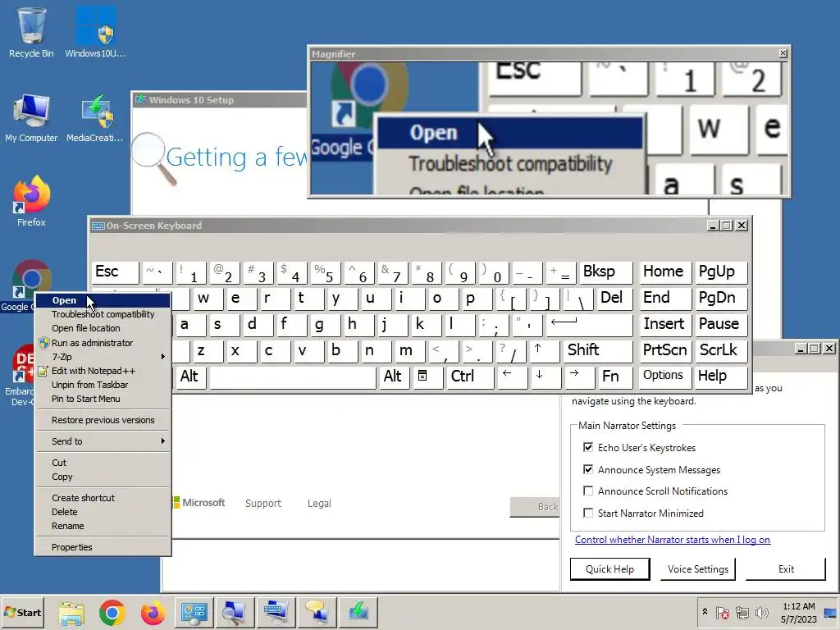The image size is (840, 630).
Task: Choose Properties in the context menu
Action: 102,547
